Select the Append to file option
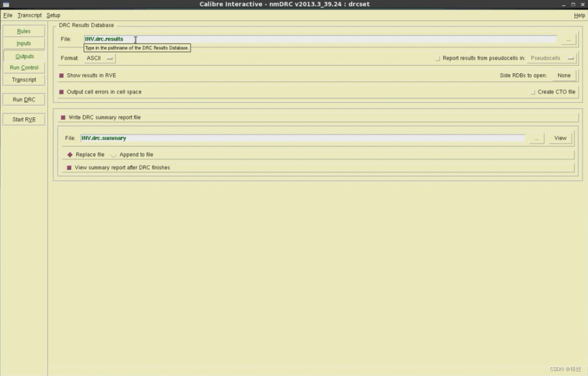 114,155
